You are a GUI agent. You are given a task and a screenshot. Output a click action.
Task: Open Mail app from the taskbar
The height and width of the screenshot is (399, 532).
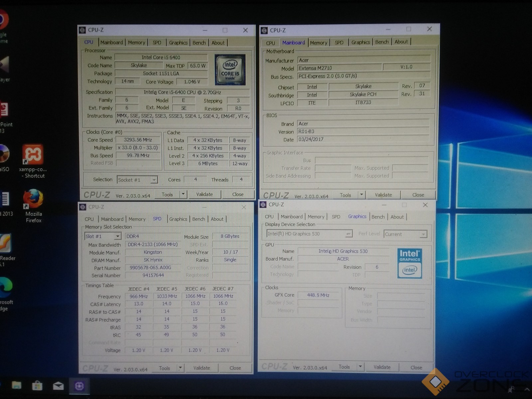[58, 386]
